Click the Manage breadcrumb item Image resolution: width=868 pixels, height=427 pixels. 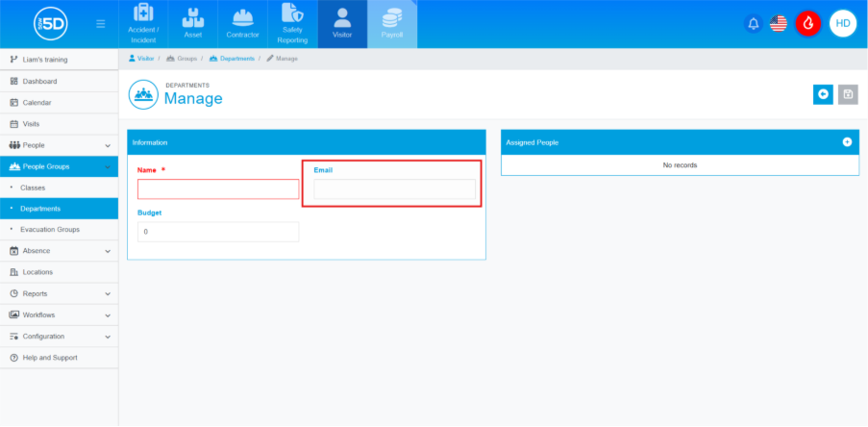[x=283, y=58]
